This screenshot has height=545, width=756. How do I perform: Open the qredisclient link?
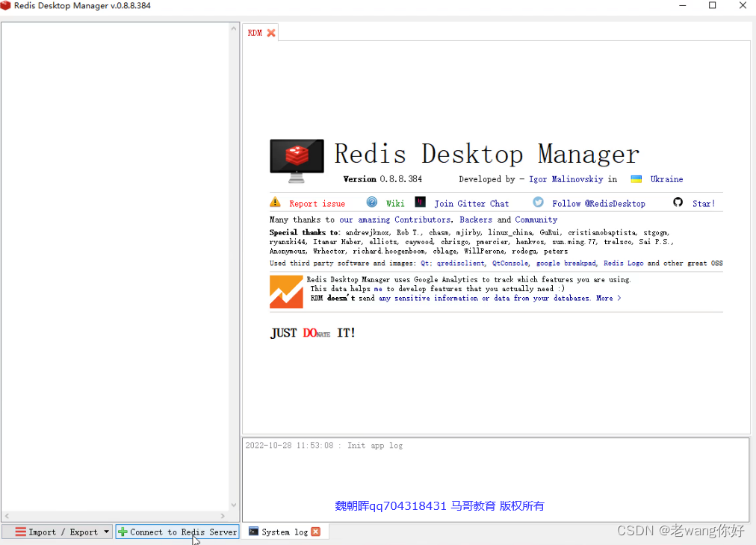[x=460, y=263]
